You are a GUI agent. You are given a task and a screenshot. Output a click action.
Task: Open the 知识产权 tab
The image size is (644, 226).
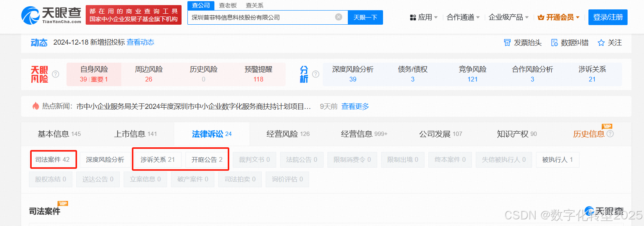[516, 134]
